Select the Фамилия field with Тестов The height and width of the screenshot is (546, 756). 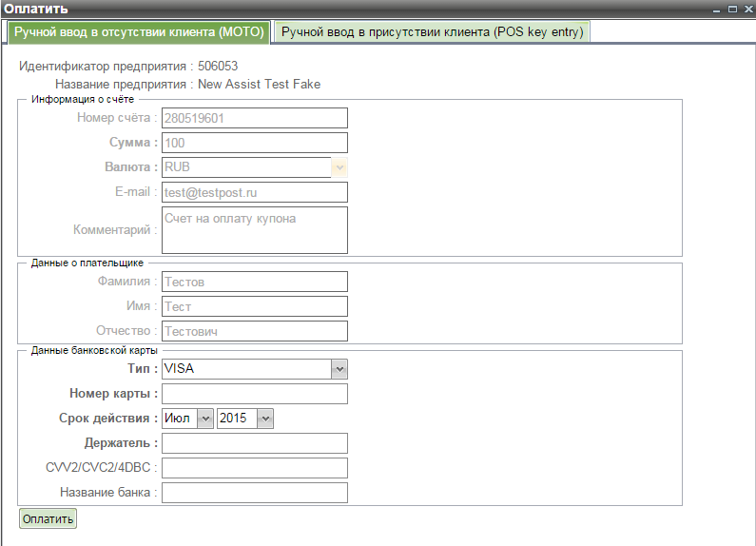[255, 282]
